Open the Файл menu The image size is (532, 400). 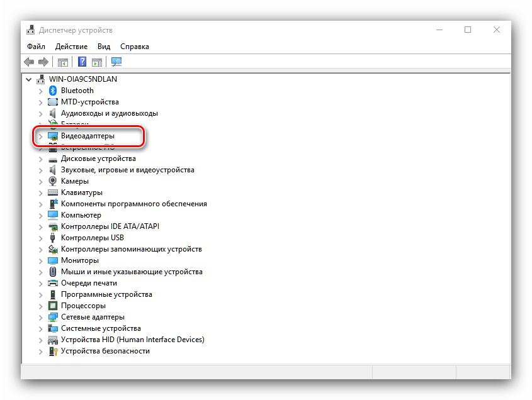[36, 47]
